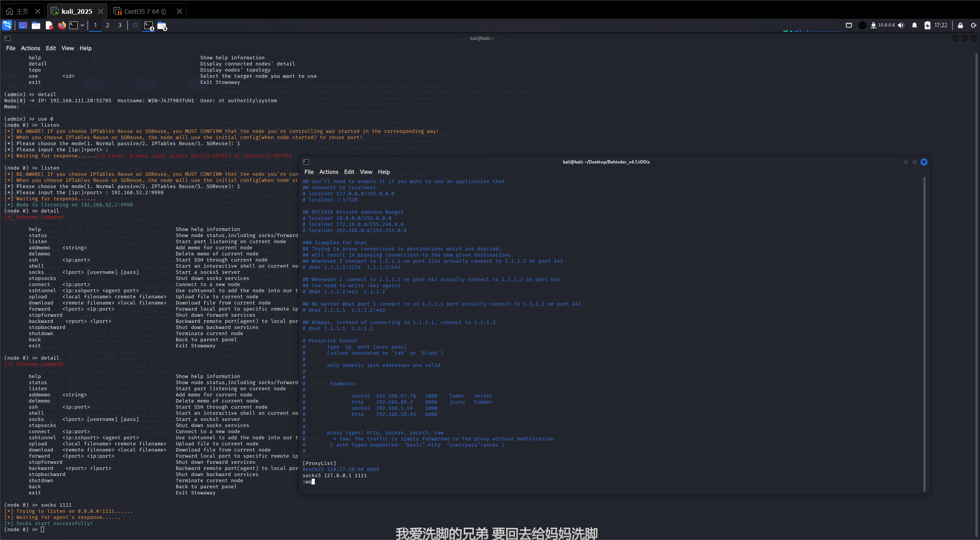Click the "### Examples for dnat" heading
This screenshot has width=980, height=540.
point(335,243)
